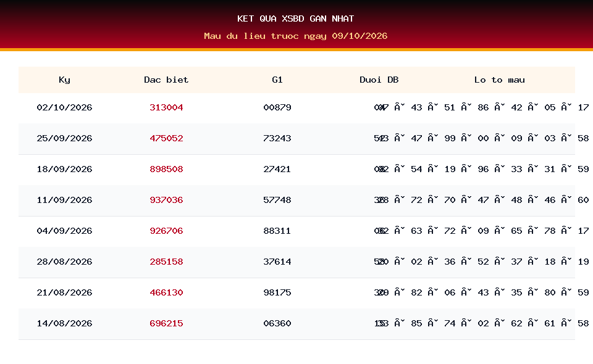Click G1 result 57748

pyautogui.click(x=277, y=200)
